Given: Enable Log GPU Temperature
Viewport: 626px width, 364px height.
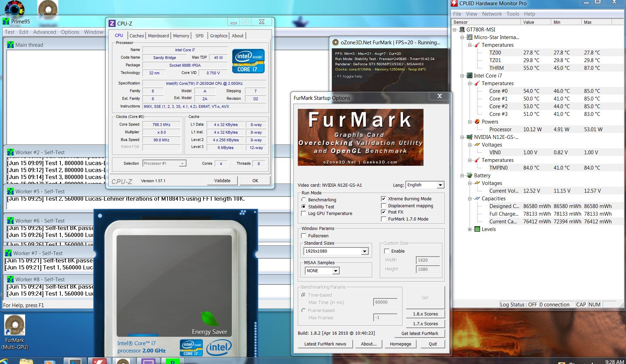Looking at the screenshot, I should pyautogui.click(x=304, y=214).
